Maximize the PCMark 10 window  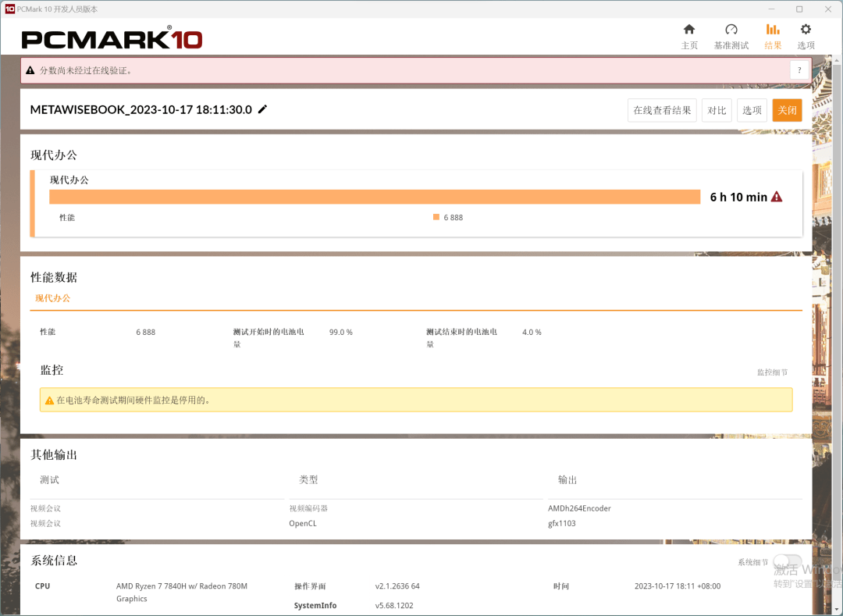click(x=799, y=9)
